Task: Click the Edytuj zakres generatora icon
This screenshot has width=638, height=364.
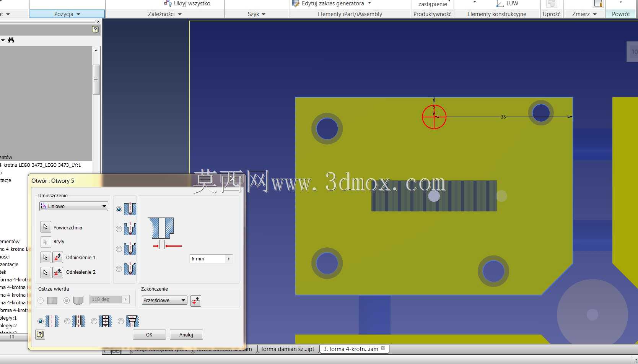Action: [295, 3]
